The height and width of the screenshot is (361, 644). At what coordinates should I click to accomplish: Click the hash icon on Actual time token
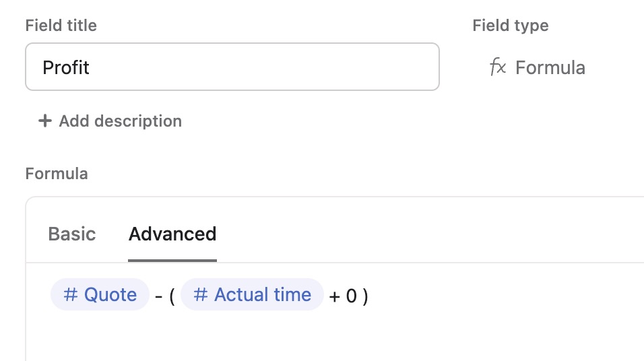(x=201, y=295)
